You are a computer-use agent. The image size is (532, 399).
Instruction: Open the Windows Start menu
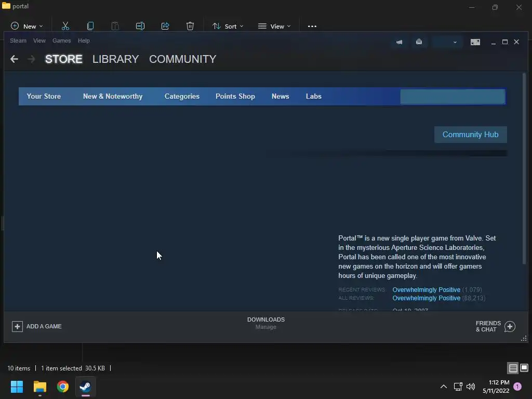[x=17, y=387]
